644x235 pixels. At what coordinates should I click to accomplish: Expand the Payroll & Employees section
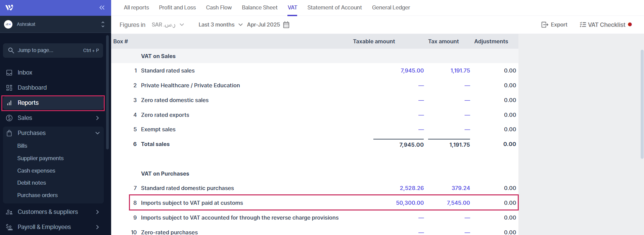pyautogui.click(x=97, y=227)
